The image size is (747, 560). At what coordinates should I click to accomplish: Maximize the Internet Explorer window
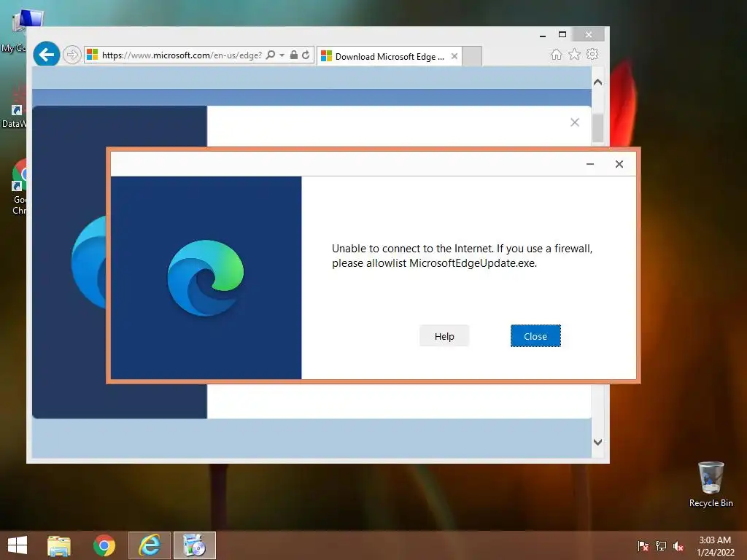(562, 35)
